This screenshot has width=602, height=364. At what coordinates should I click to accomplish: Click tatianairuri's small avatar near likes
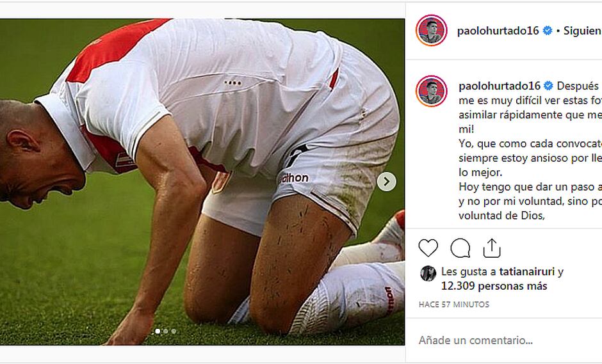(x=428, y=273)
